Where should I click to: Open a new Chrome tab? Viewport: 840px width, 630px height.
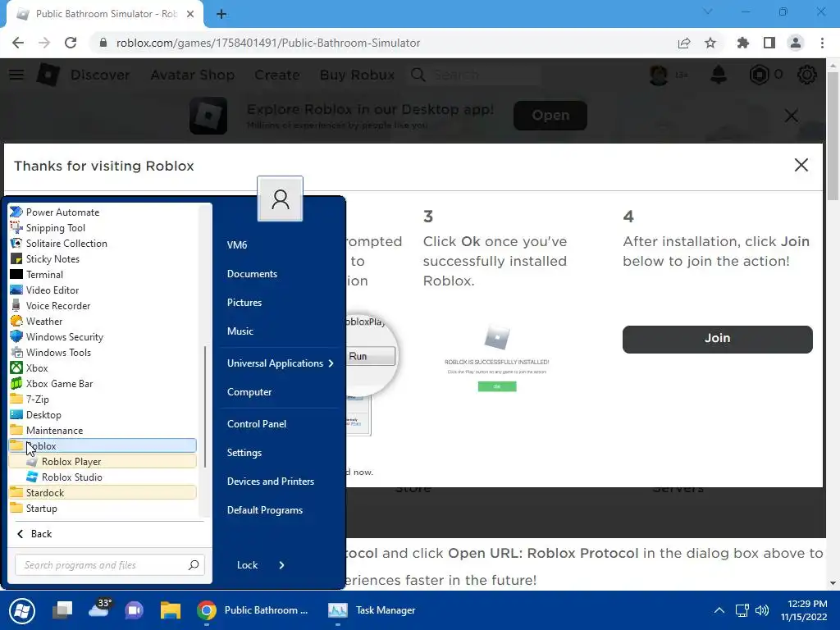tap(221, 15)
